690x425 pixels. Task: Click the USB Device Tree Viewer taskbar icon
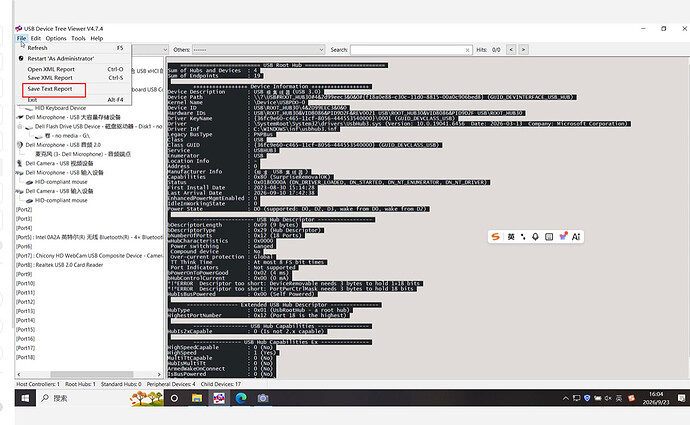219,398
